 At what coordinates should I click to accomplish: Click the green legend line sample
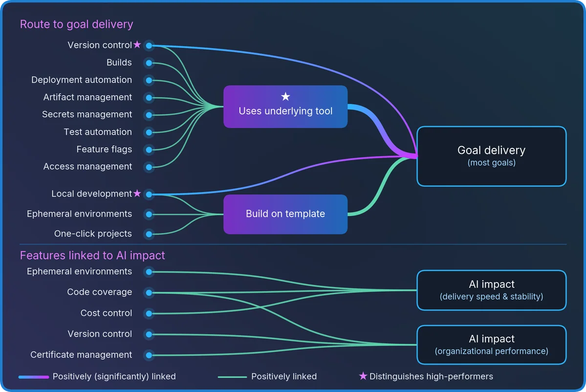point(232,377)
